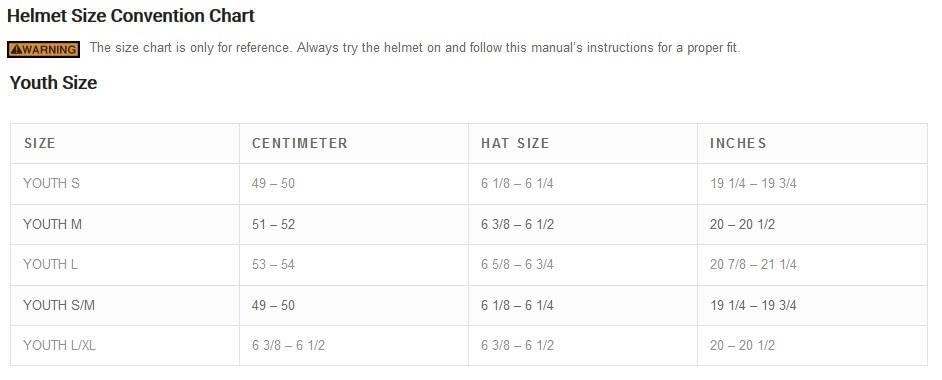Click the HAT SIZE column header
The image size is (942, 380).
pos(515,143)
